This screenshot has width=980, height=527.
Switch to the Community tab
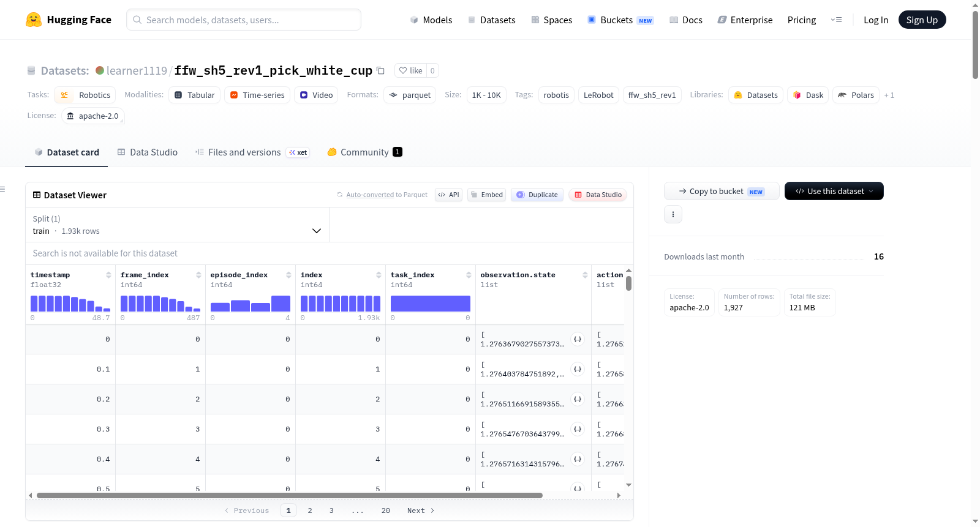click(364, 152)
